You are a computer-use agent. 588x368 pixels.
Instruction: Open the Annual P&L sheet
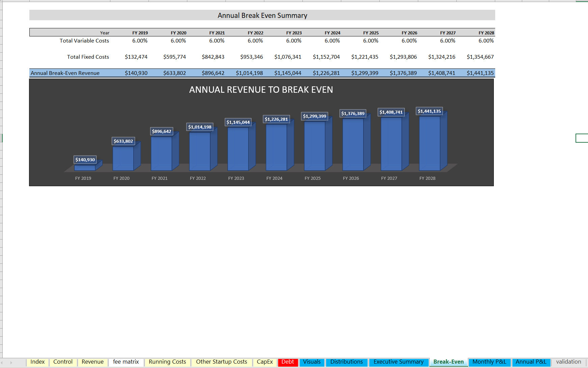531,362
